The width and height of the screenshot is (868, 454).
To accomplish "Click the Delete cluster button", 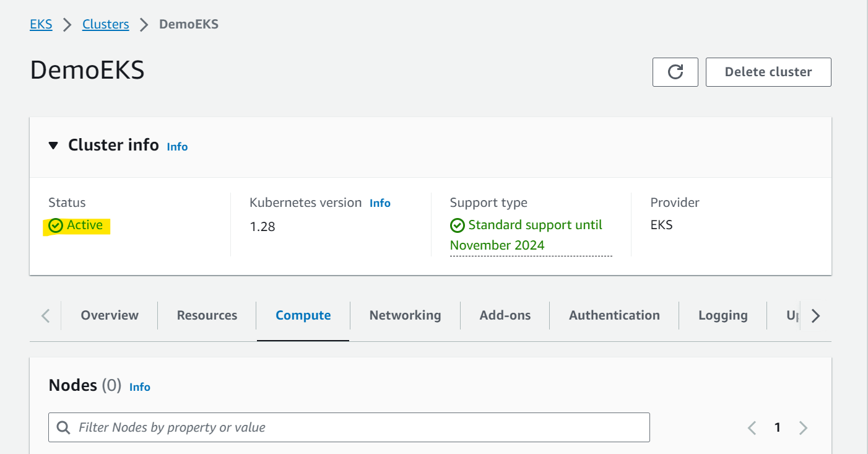I will (x=768, y=72).
